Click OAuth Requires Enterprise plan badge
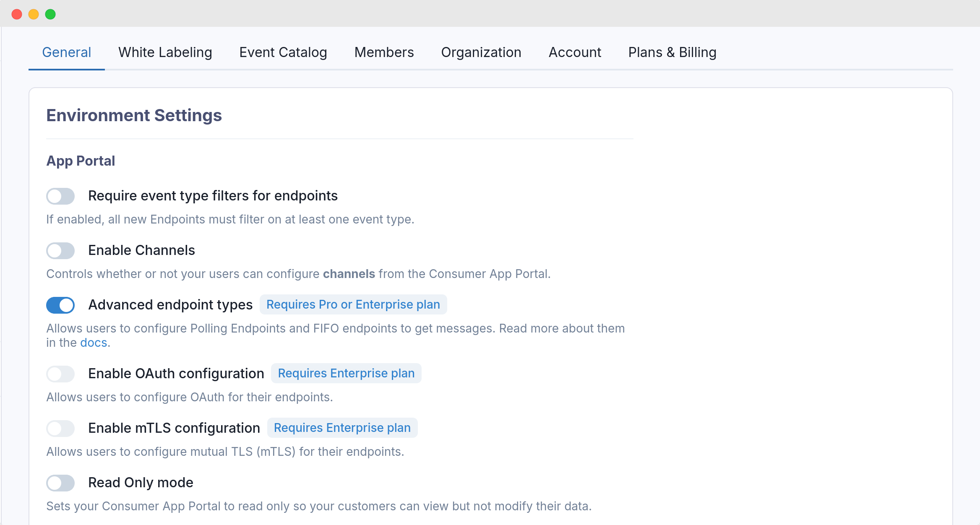The width and height of the screenshot is (980, 525). click(x=346, y=373)
